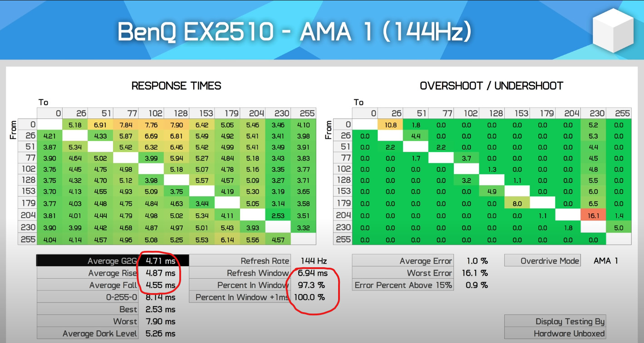Select the OVERSHOOT / UNDERSHOOT heading
644x343 pixels.
pyautogui.click(x=492, y=86)
